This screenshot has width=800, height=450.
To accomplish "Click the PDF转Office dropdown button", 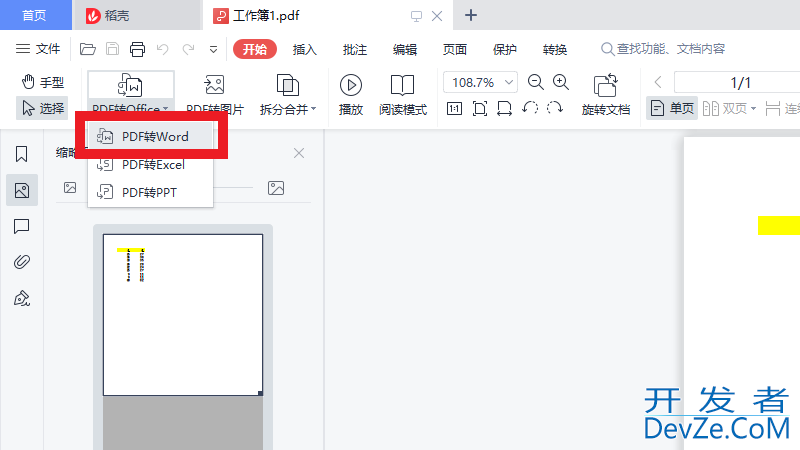I will 131,93.
